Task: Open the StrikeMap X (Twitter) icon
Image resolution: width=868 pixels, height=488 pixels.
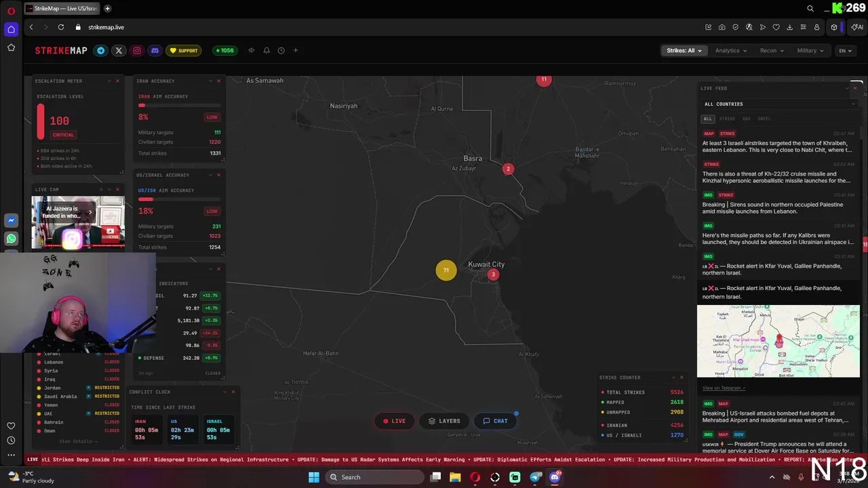Action: click(x=119, y=51)
